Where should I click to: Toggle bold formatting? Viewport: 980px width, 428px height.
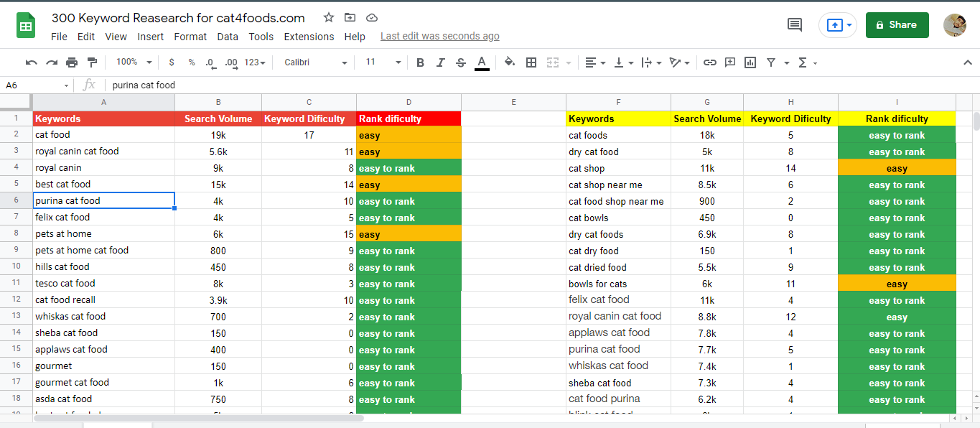click(421, 62)
